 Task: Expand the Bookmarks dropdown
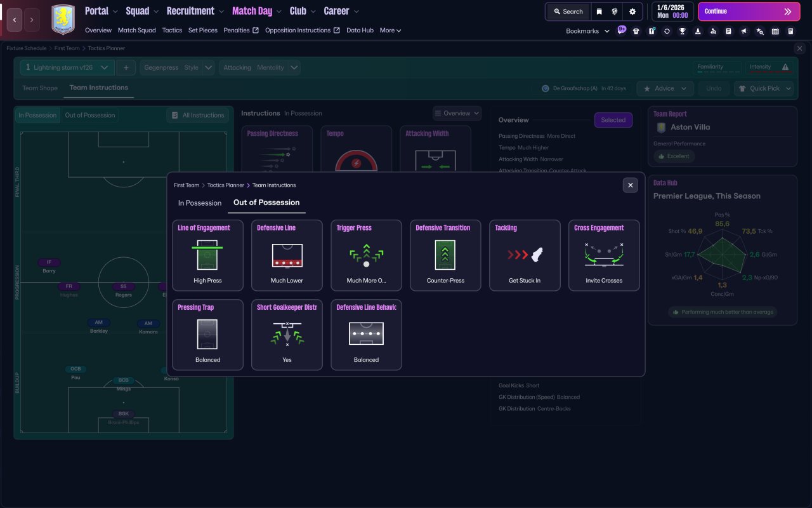coord(588,31)
